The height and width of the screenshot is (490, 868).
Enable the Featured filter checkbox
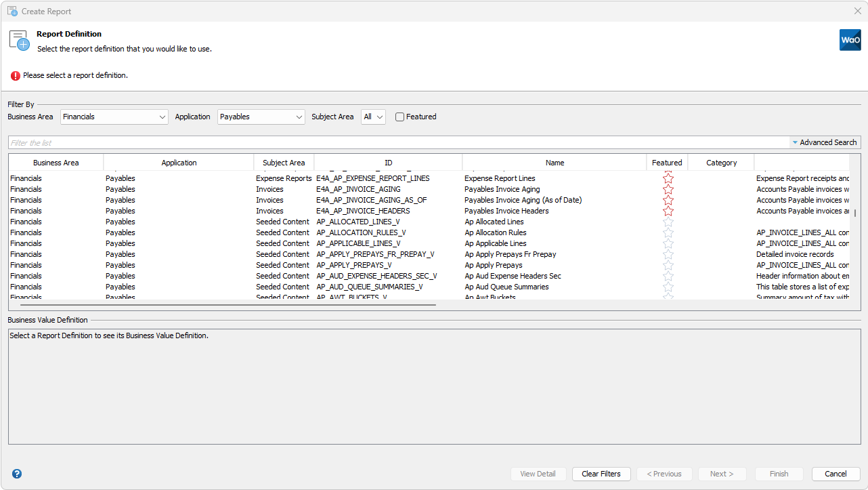pyautogui.click(x=399, y=117)
